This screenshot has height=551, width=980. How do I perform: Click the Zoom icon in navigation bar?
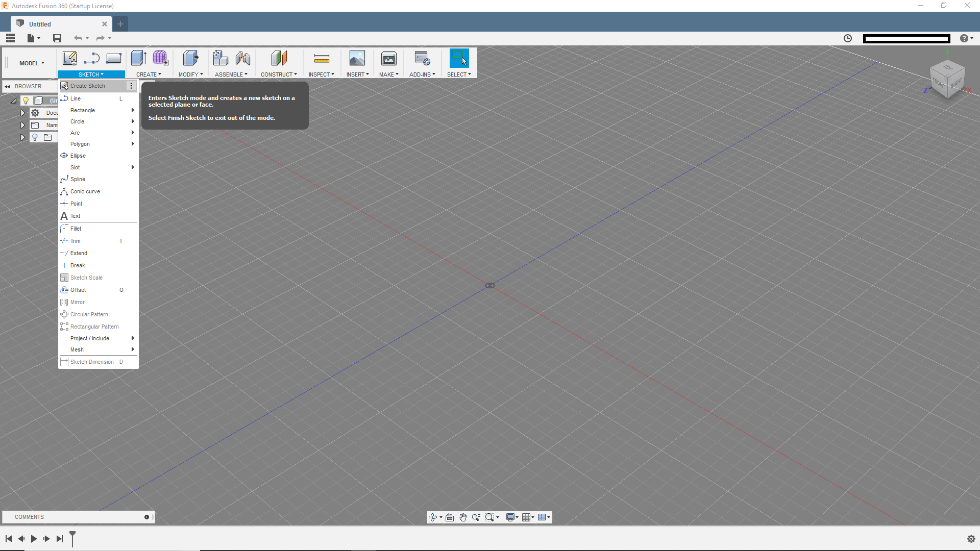click(x=476, y=517)
